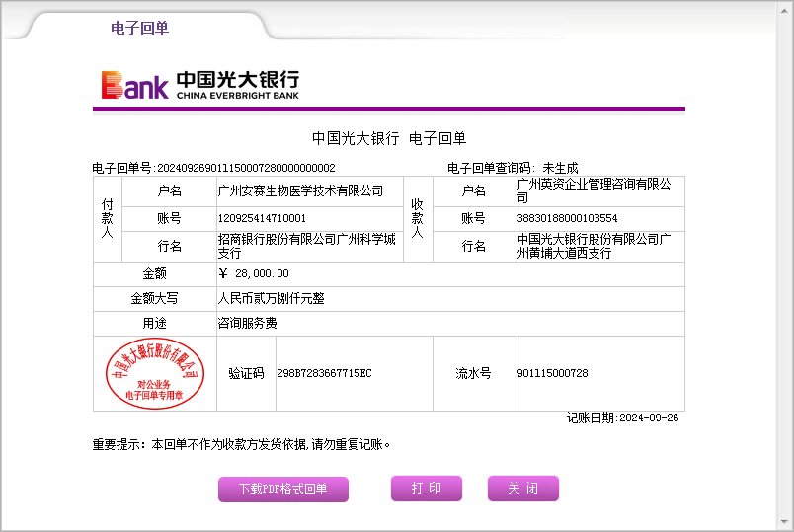Screen dimensions: 794x532
Task: Click query code status 未生成
Action: 560,168
